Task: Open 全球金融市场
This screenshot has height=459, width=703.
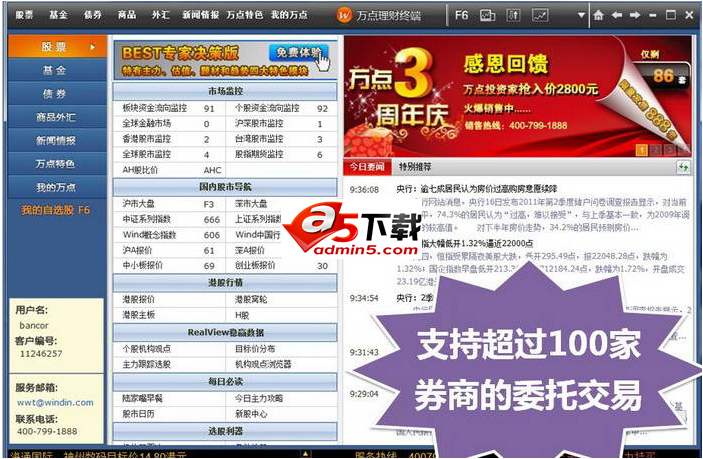Action: [x=147, y=123]
